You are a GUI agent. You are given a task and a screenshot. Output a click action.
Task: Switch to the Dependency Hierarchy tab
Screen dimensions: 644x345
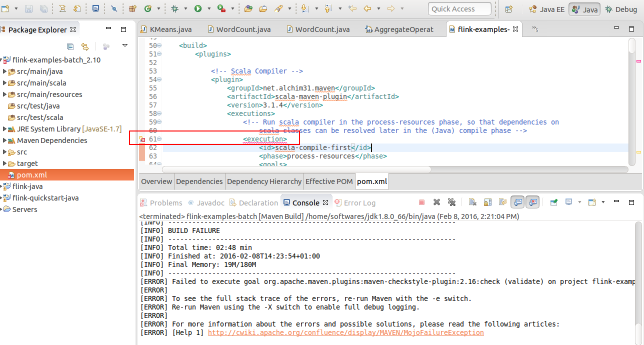[x=264, y=181]
